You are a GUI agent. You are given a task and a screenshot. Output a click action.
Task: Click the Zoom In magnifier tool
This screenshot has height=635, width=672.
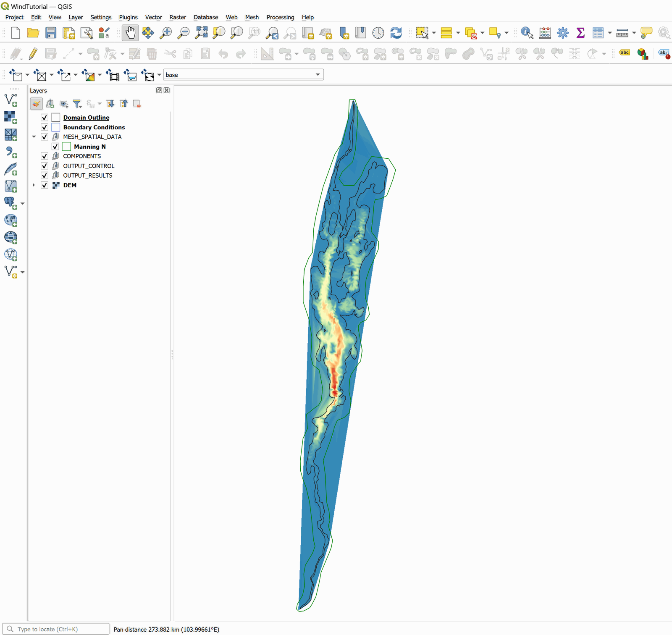[166, 33]
